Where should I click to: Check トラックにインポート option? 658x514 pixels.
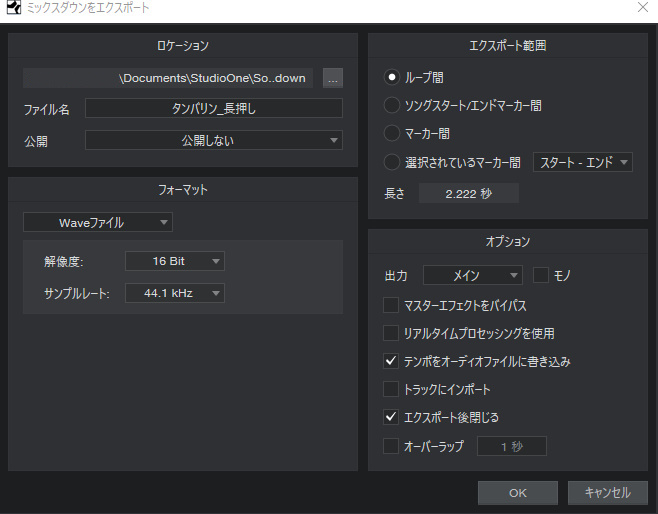pos(391,389)
